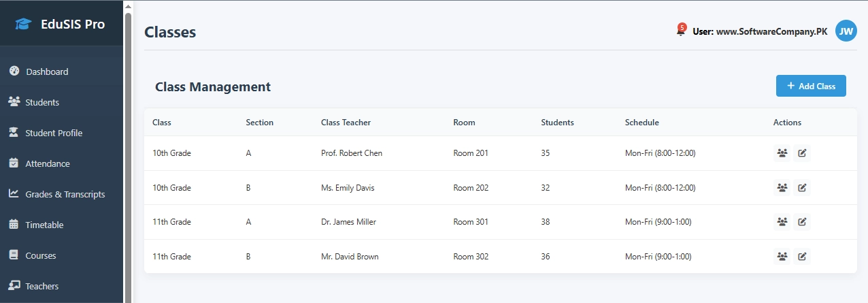Open Student Profile in sidebar
The height and width of the screenshot is (303, 868).
click(54, 133)
